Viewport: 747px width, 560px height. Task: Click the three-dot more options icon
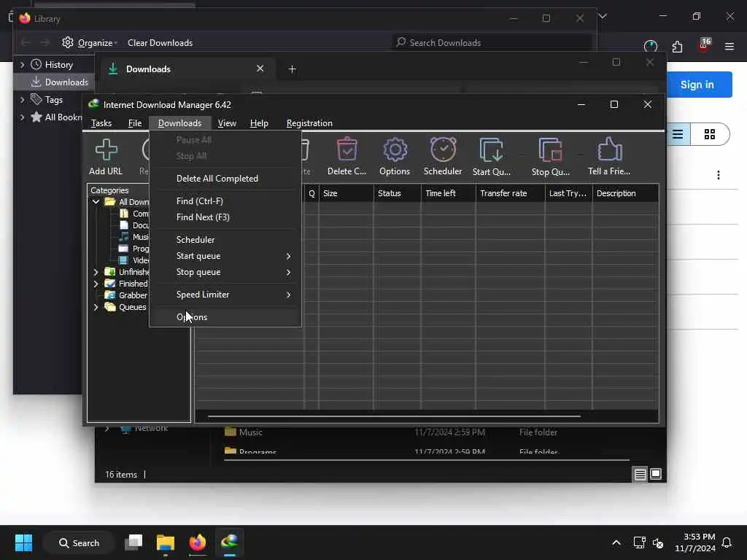[719, 175]
